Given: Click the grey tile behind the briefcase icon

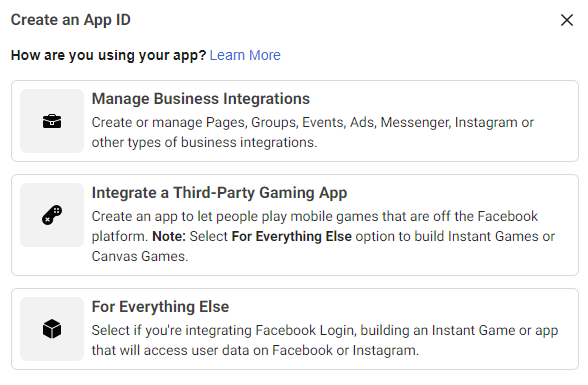Looking at the screenshot, I should [52, 121].
